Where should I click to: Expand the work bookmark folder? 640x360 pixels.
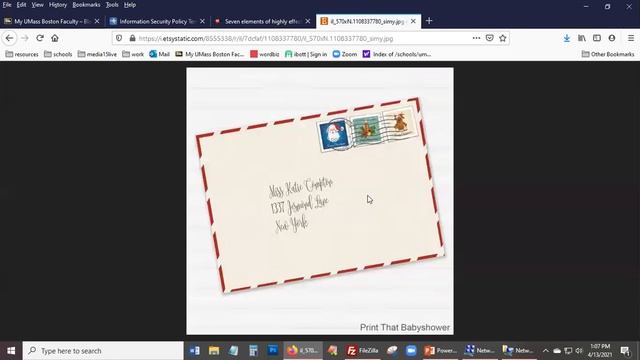click(133, 54)
